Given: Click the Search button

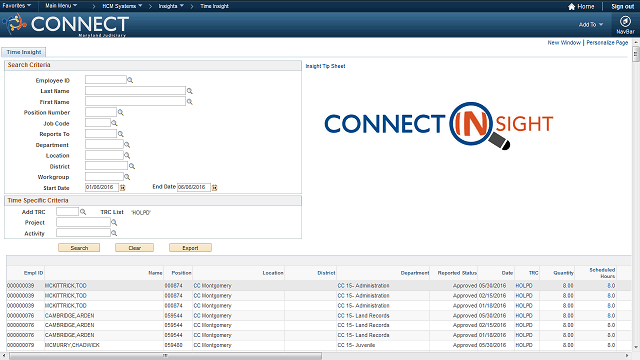Looking at the screenshot, I should coord(79,248).
